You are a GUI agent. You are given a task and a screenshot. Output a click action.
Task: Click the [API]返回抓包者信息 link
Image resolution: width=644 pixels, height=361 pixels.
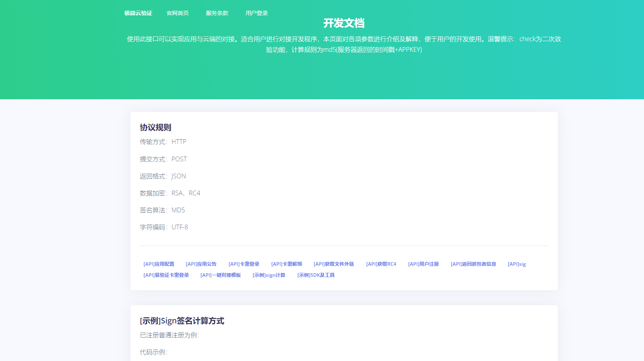tap(473, 264)
